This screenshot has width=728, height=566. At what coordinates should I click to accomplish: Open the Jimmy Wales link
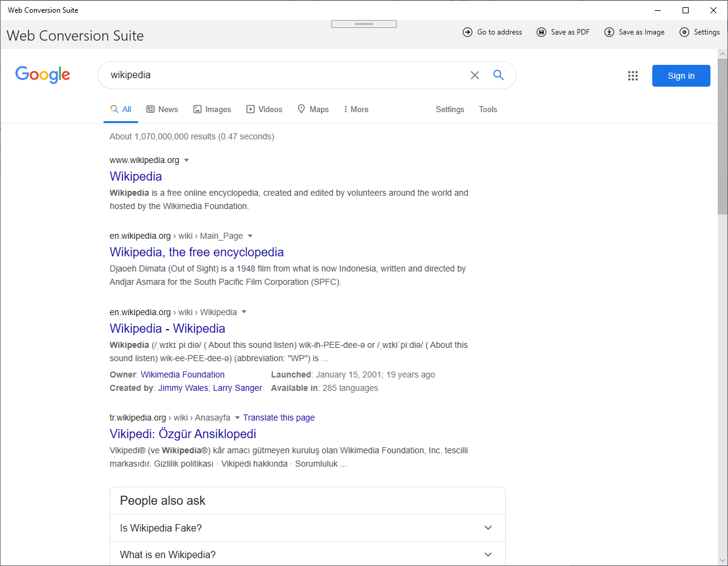(184, 388)
